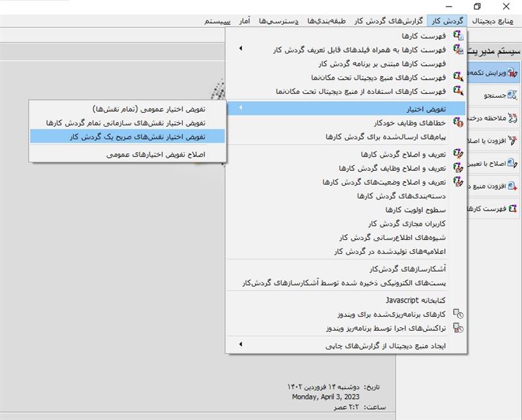Click icon beside تعریف و اصلاح وضعیت‌های گردش کارها

click(x=459, y=183)
